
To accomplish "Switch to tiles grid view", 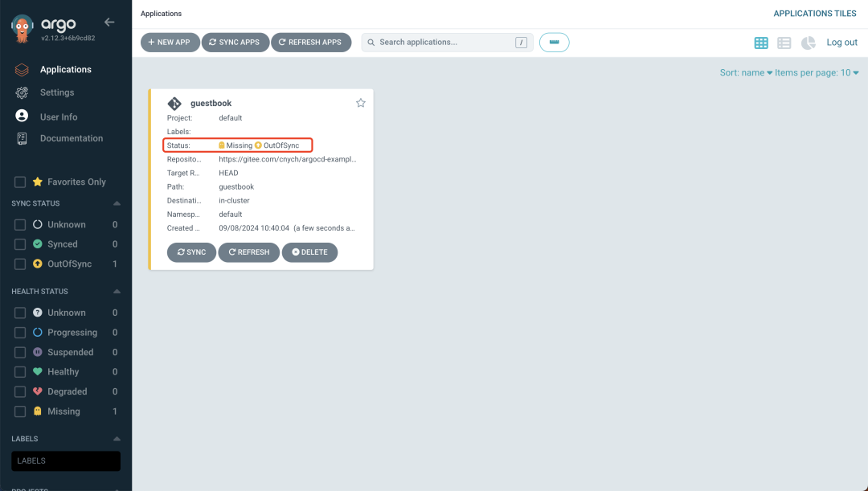I will pos(761,43).
